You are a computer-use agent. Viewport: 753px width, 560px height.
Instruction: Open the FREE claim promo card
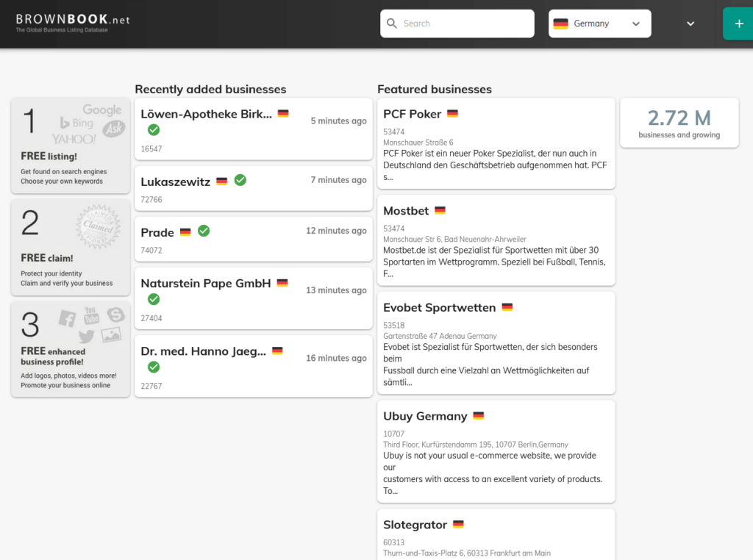(71, 247)
